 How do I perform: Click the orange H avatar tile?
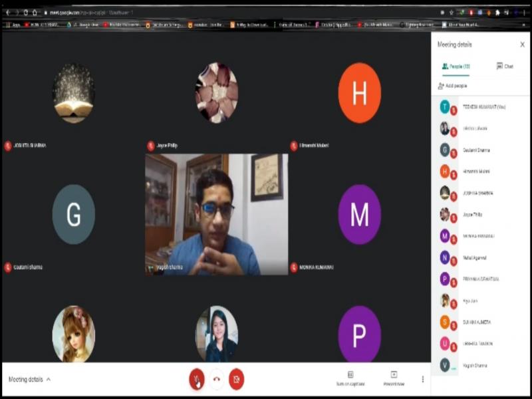359,93
